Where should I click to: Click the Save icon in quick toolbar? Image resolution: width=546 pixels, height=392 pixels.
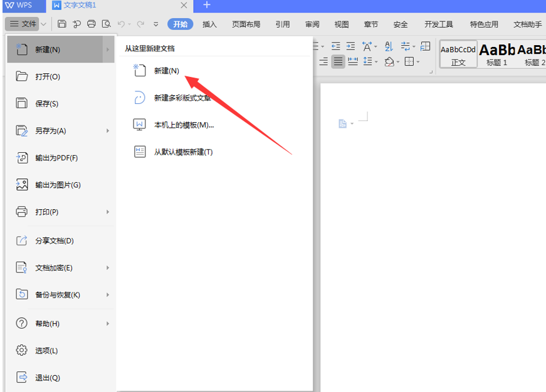[x=61, y=24]
